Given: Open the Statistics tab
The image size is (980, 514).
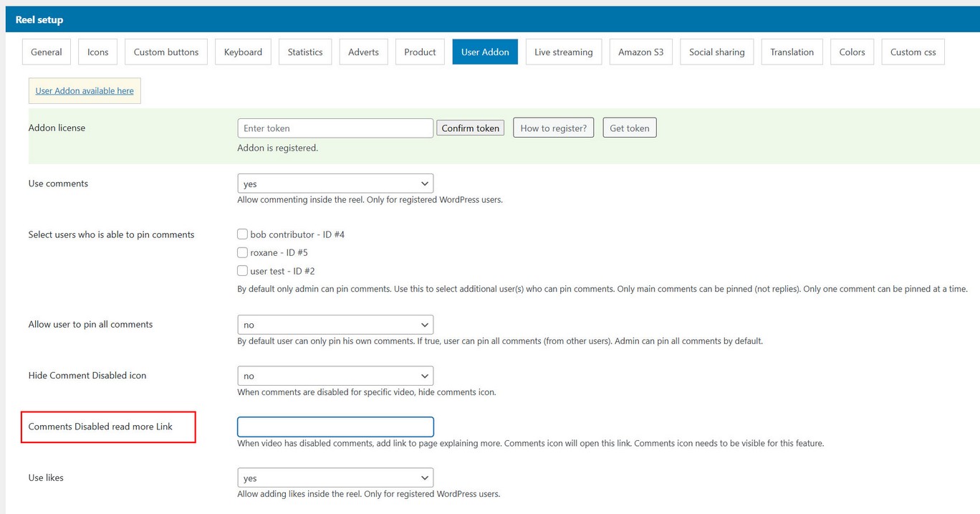Looking at the screenshot, I should [305, 52].
